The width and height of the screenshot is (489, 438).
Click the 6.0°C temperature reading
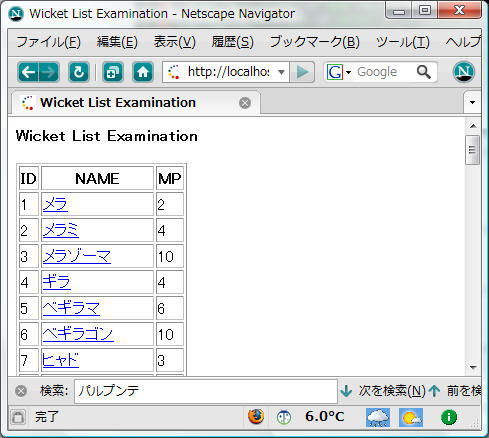[325, 417]
